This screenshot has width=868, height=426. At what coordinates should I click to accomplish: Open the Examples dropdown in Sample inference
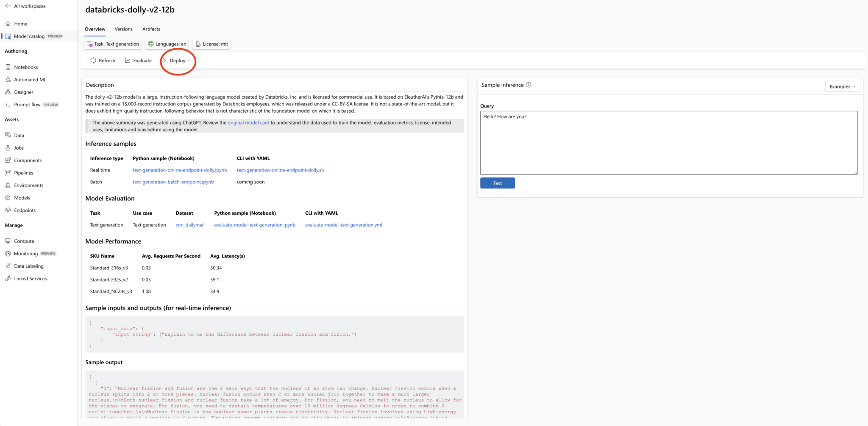pos(842,86)
